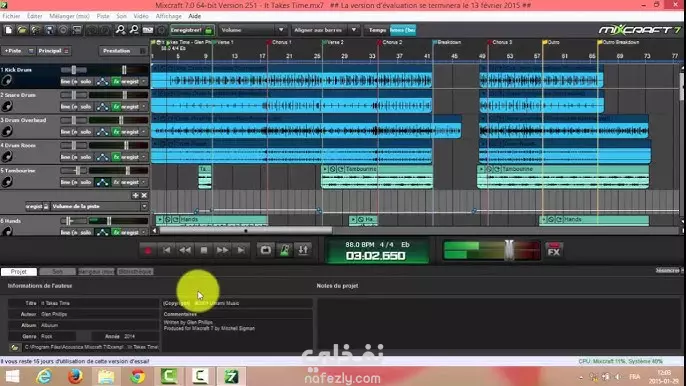Click the zoom in magnifier icon

[120, 30]
